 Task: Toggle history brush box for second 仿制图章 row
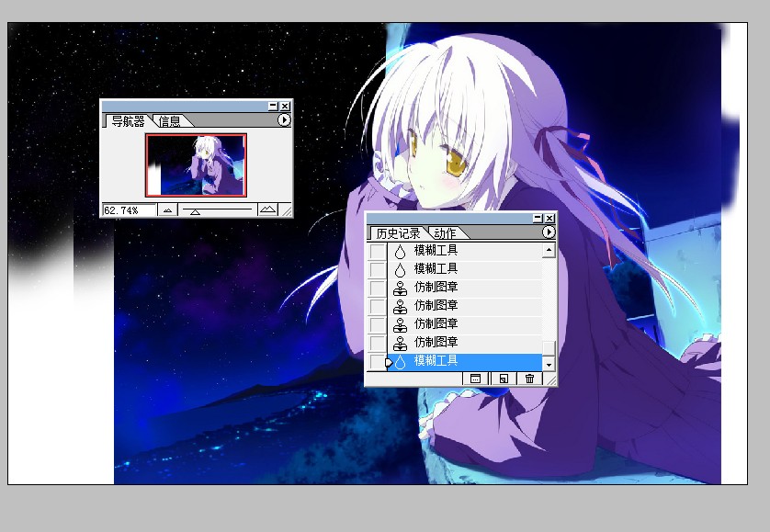click(x=377, y=306)
